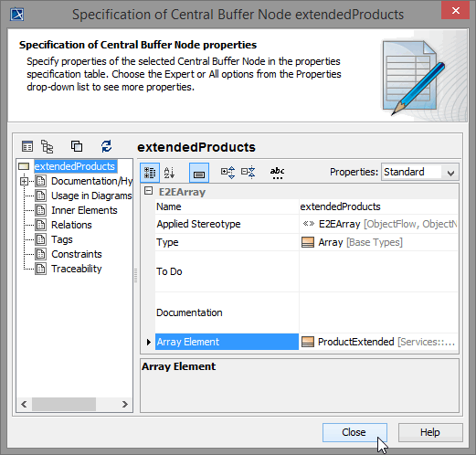Screen dimensions: 476x455
Task: Click the blue refresh arrows icon
Action: coord(106,146)
